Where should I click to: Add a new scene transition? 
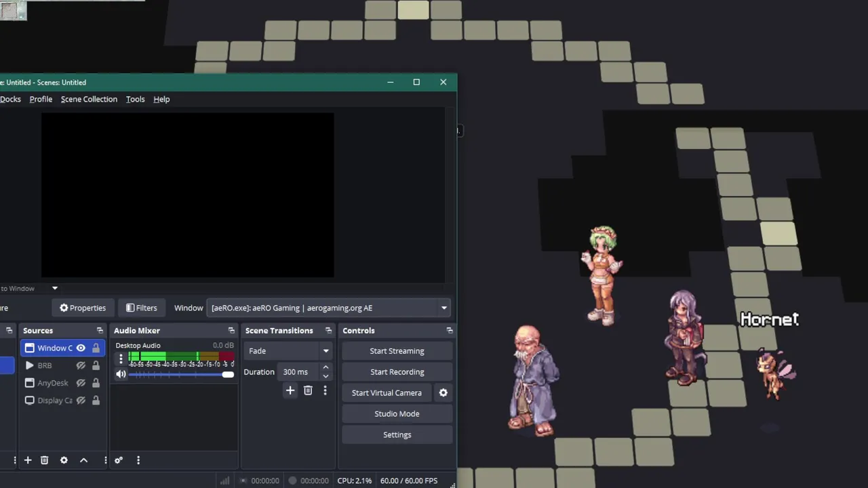coord(290,390)
